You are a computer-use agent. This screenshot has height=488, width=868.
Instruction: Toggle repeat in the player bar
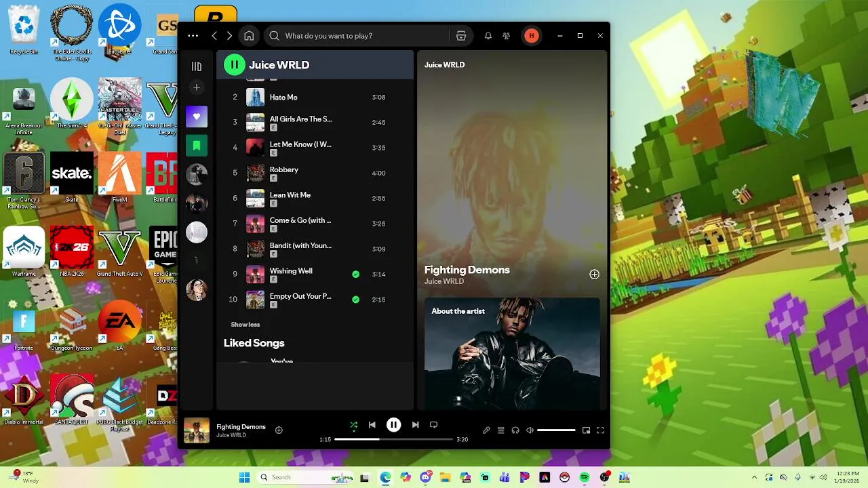tap(433, 425)
